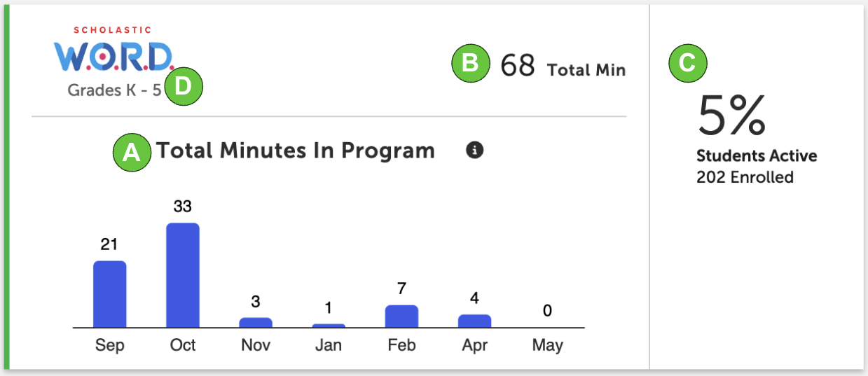Click the green A annotation marker
Image resolution: width=868 pixels, height=376 pixels.
coord(132,151)
